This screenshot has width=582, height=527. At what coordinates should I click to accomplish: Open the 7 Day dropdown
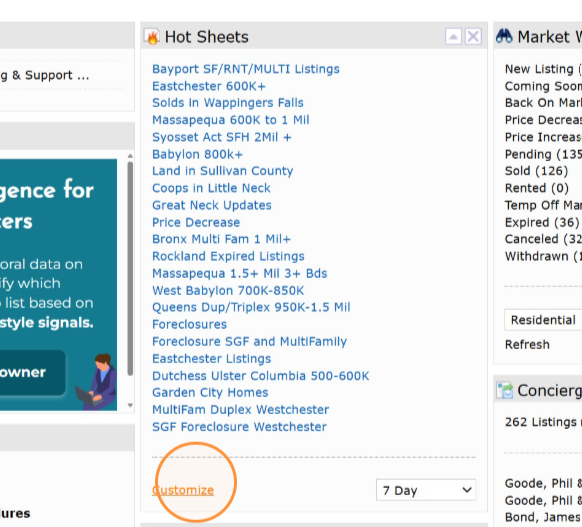[x=426, y=490]
